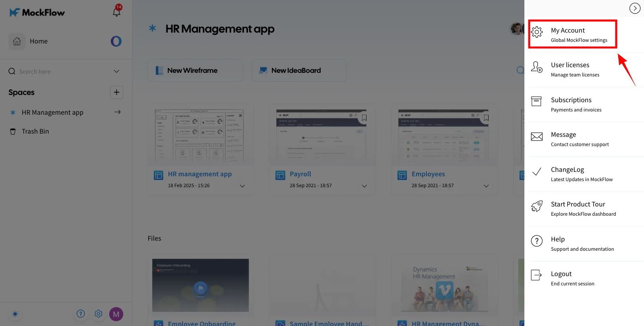Click the bookmark icon on Employees thumbnail
644x326 pixels.
[x=486, y=118]
